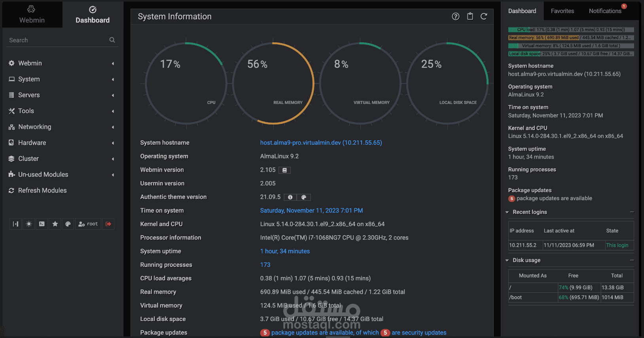Open the root user account button
The width and height of the screenshot is (644, 338).
tap(88, 224)
